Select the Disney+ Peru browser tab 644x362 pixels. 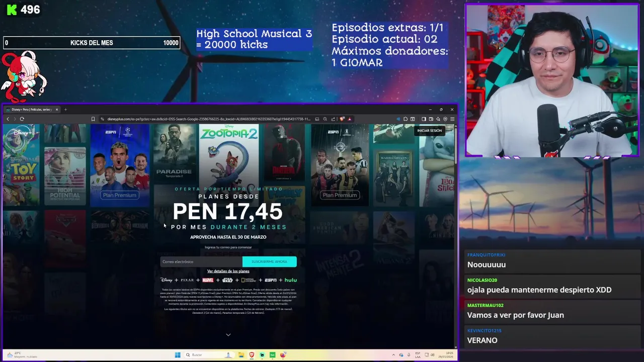click(31, 110)
